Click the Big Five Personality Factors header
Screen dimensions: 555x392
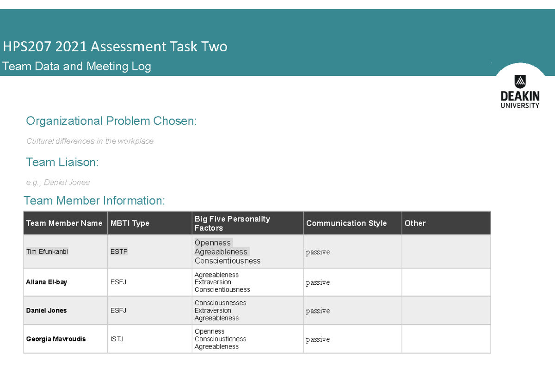[232, 223]
